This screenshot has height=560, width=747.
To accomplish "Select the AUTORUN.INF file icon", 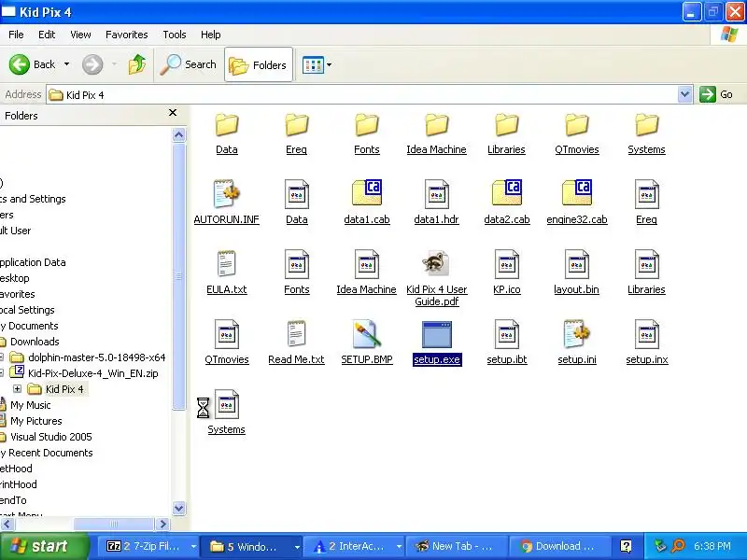I will click(x=227, y=194).
